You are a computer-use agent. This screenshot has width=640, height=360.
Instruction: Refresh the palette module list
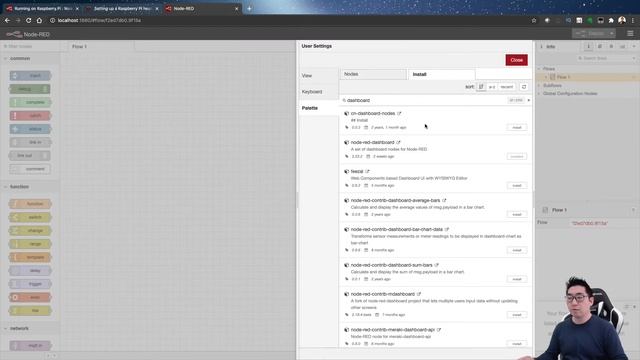(x=524, y=87)
